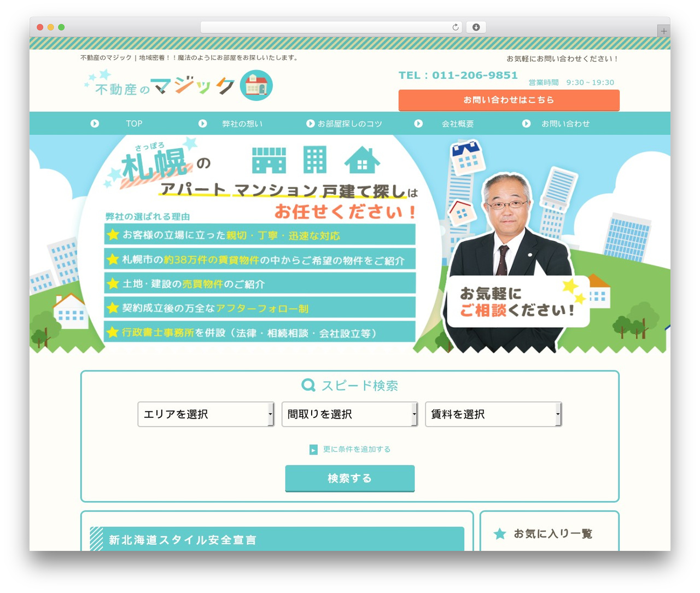This screenshot has width=700, height=593.
Task: Click the 親切・丁寧・迅速な対応 banner row
Action: click(260, 235)
